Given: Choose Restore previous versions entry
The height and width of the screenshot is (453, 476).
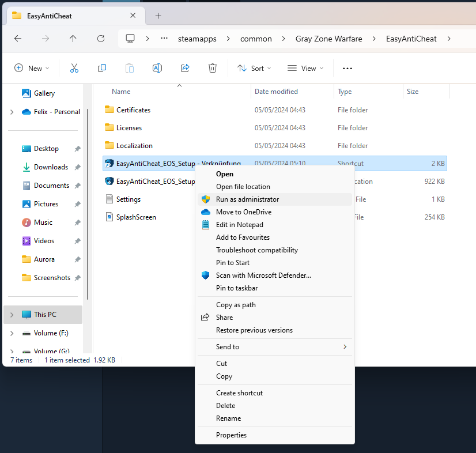Looking at the screenshot, I should click(x=275, y=330).
